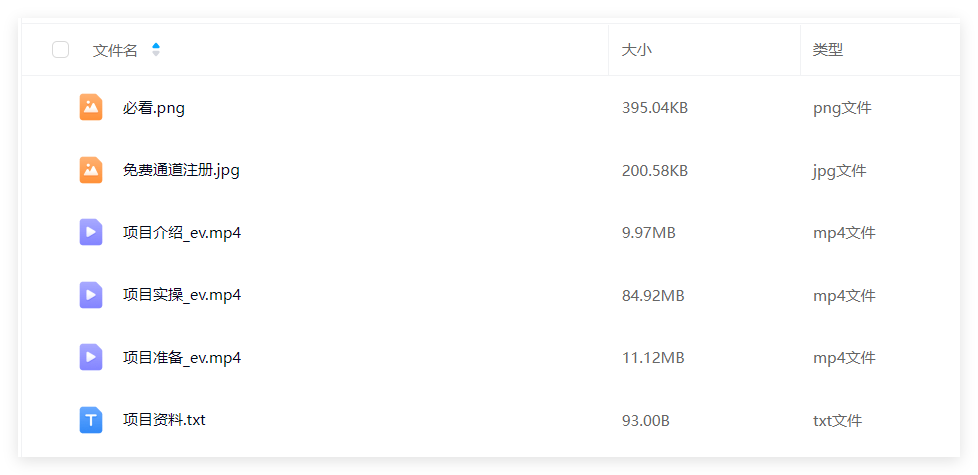Open the text file 项目资料.txt
The width and height of the screenshot is (978, 475).
164,420
